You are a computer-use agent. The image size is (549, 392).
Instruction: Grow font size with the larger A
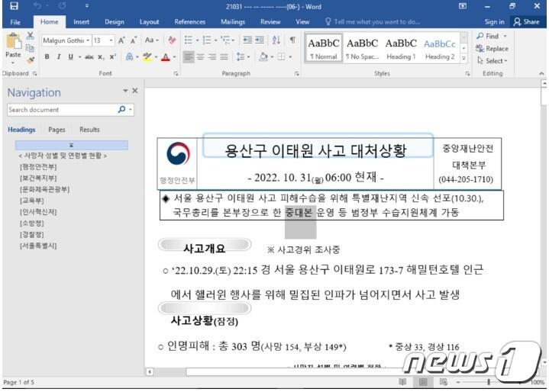coord(121,40)
